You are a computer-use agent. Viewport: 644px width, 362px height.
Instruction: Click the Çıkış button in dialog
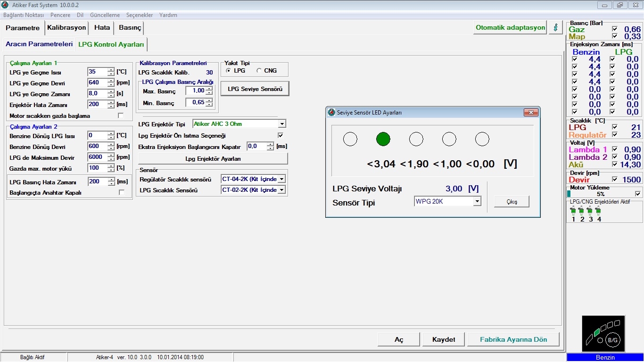(x=512, y=202)
